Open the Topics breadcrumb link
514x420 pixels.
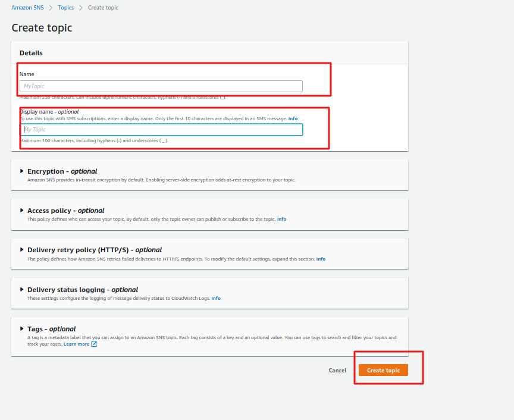[x=66, y=8]
